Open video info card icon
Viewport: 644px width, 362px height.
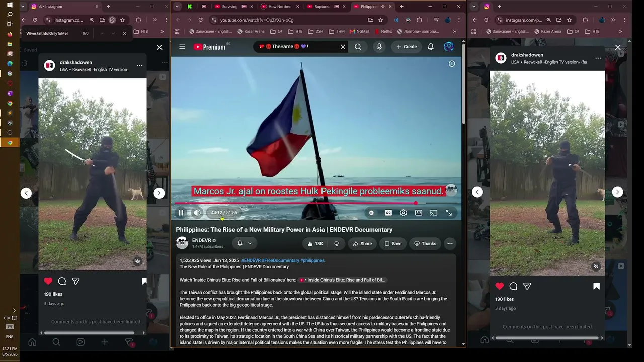pyautogui.click(x=452, y=64)
